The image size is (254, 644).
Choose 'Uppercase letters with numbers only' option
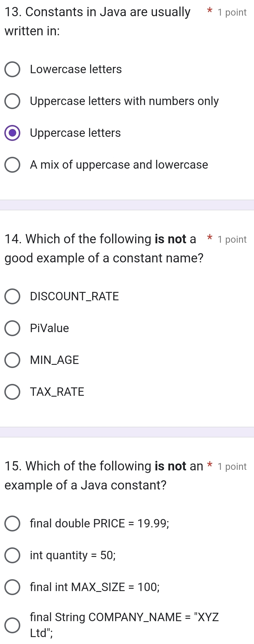[x=12, y=101]
